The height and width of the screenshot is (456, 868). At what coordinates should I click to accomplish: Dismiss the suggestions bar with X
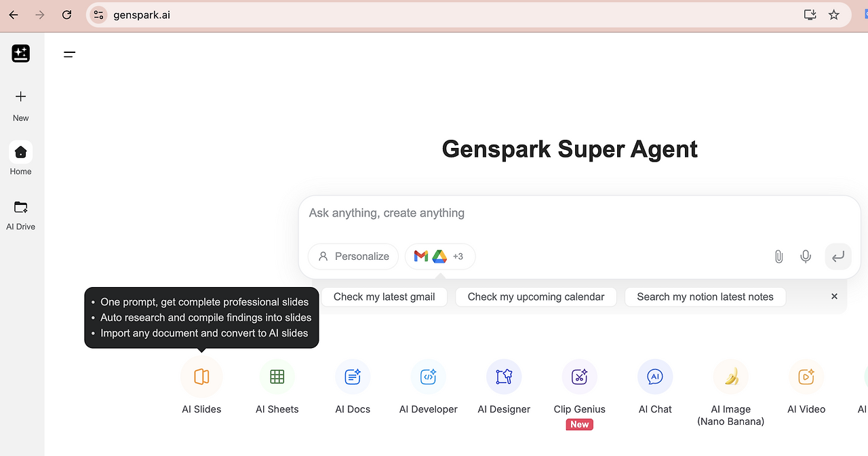(834, 297)
